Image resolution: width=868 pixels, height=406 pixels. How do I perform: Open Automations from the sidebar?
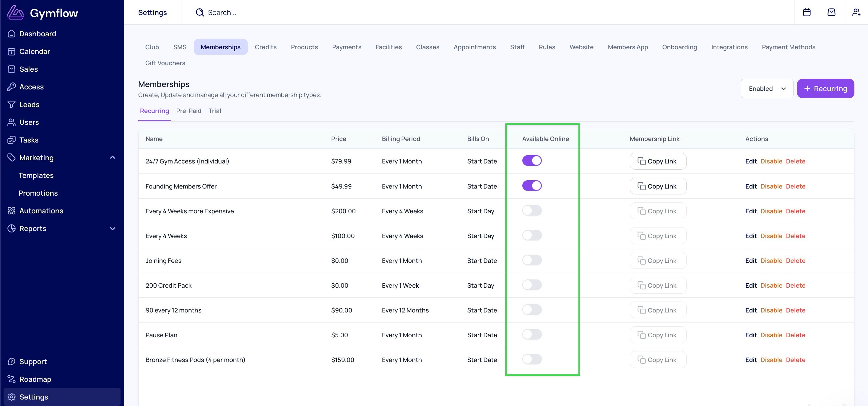[x=41, y=211]
